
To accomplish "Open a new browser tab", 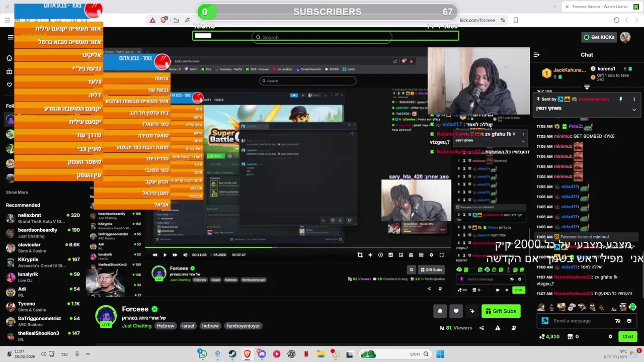I will click(x=555, y=7).
